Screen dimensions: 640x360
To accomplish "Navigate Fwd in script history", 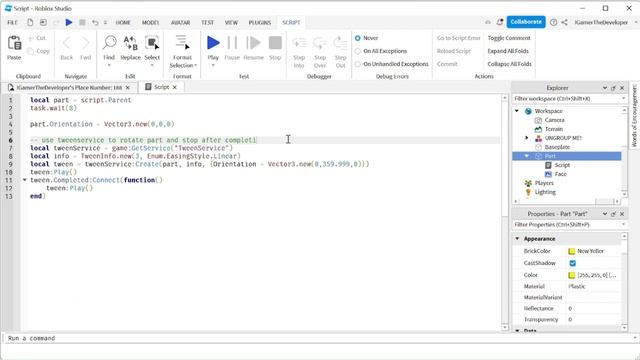I will [x=85, y=43].
